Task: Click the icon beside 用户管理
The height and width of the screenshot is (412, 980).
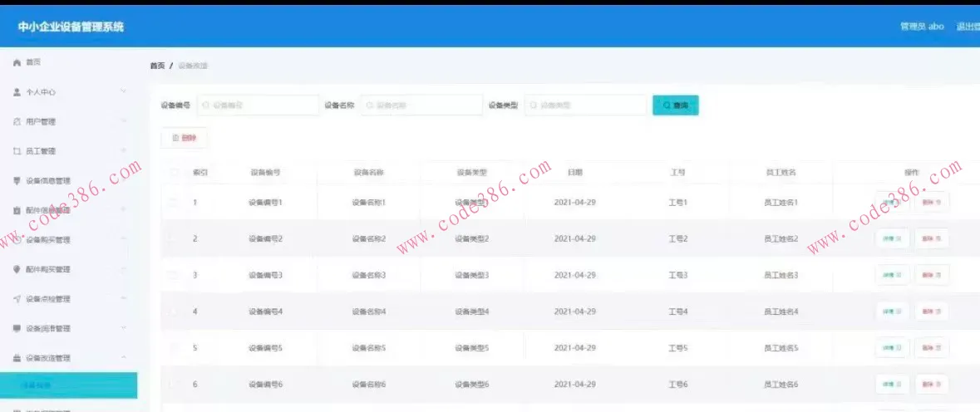Action: (x=17, y=122)
